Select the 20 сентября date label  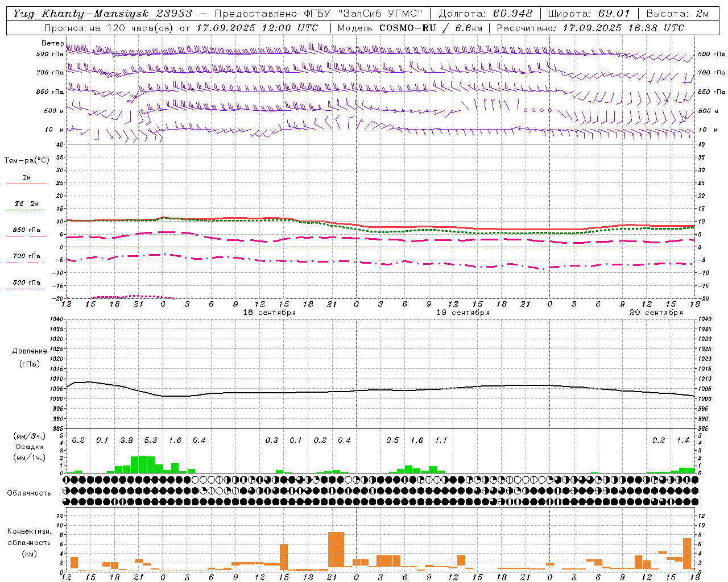pyautogui.click(x=656, y=313)
